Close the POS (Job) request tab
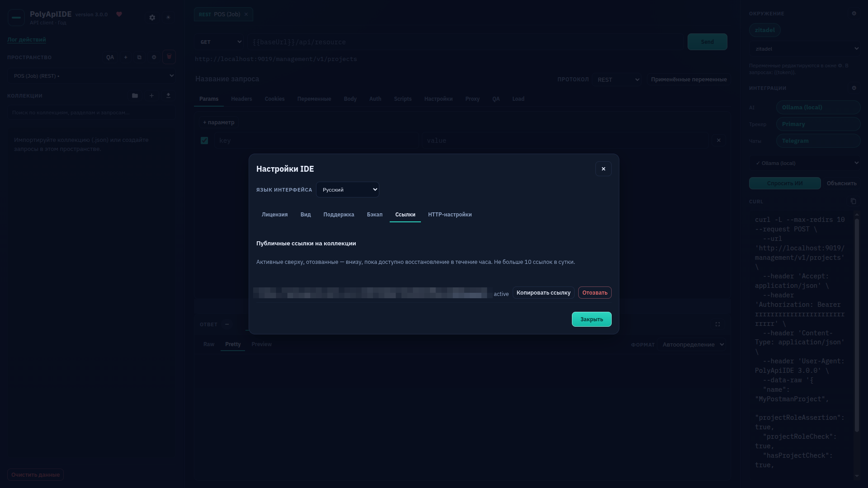The image size is (868, 488). pyautogui.click(x=246, y=14)
